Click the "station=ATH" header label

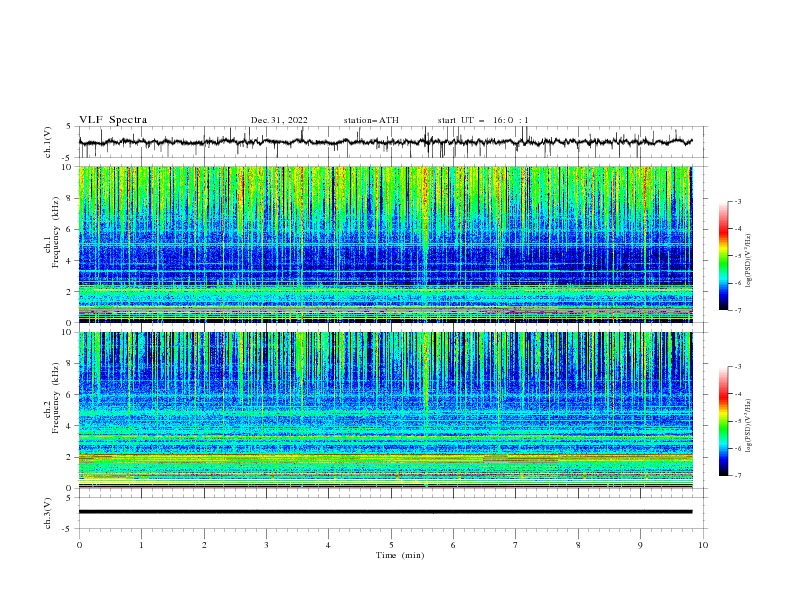point(371,120)
